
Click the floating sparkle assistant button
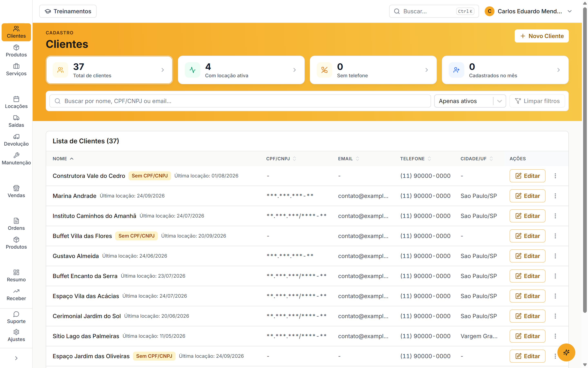pyautogui.click(x=566, y=352)
